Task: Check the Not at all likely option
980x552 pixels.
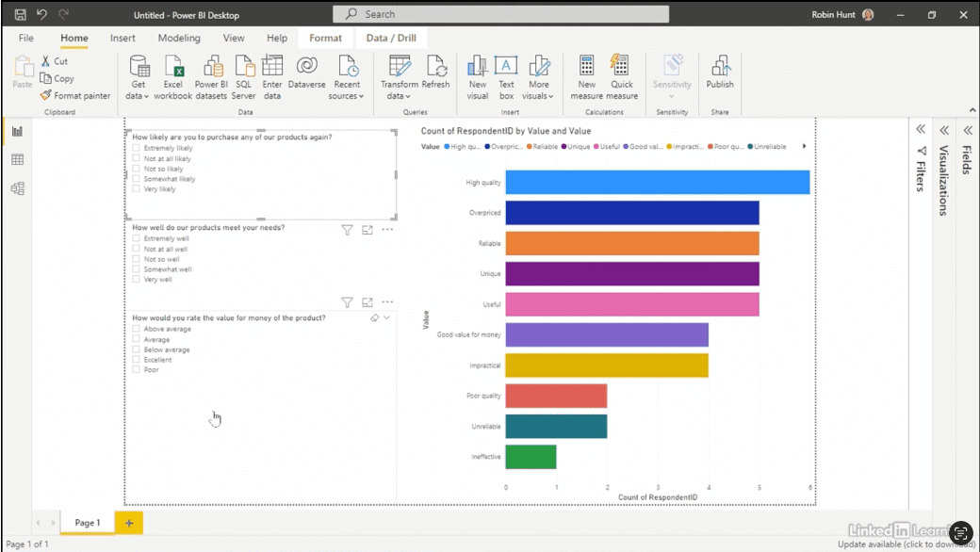Action: point(136,158)
